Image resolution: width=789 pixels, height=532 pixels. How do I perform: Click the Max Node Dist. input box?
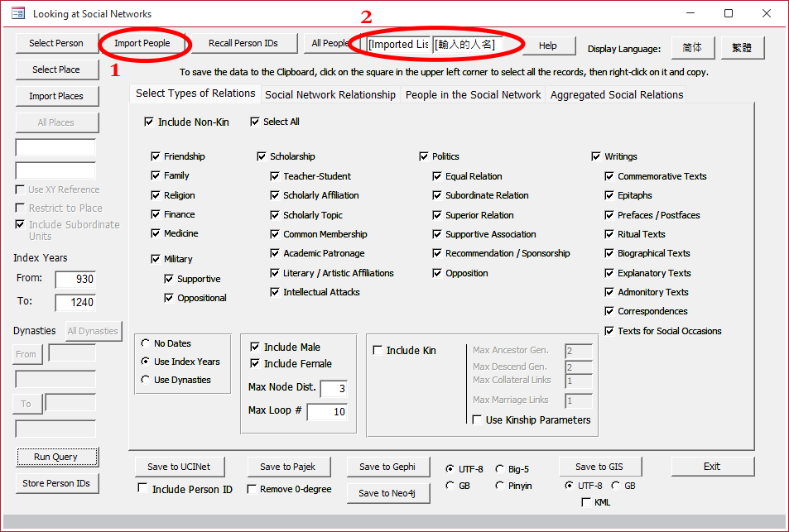(333, 388)
